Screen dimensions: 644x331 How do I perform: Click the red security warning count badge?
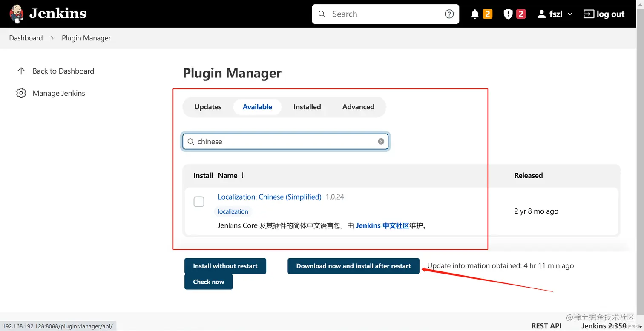point(520,14)
